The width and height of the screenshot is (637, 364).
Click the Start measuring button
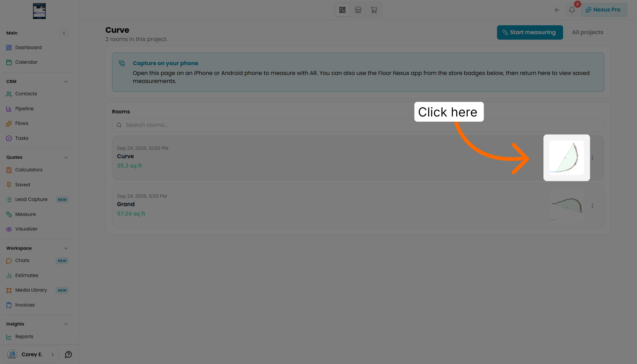pyautogui.click(x=530, y=32)
